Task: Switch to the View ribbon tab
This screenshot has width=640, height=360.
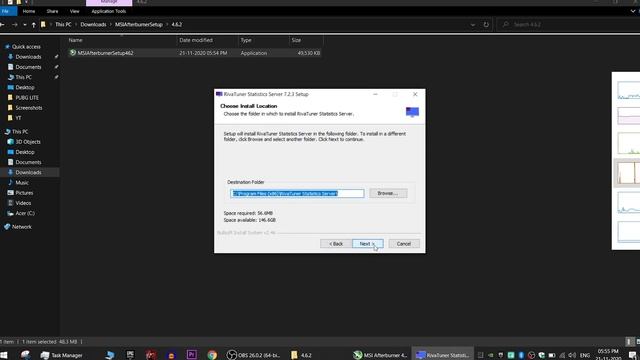Action: pos(75,11)
